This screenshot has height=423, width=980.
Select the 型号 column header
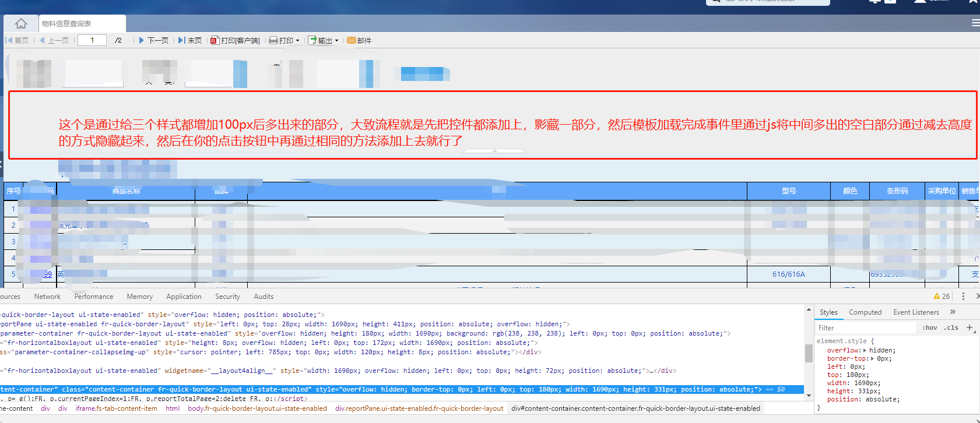coord(789,191)
